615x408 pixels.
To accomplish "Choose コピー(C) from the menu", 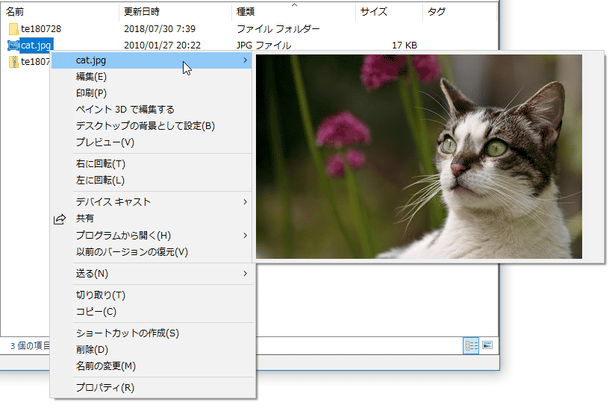I will [151, 311].
